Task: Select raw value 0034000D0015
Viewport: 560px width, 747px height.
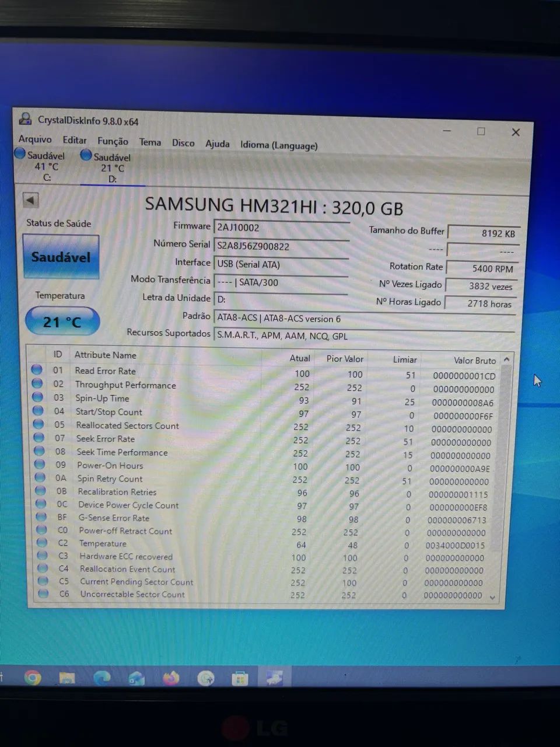Action: (x=455, y=546)
